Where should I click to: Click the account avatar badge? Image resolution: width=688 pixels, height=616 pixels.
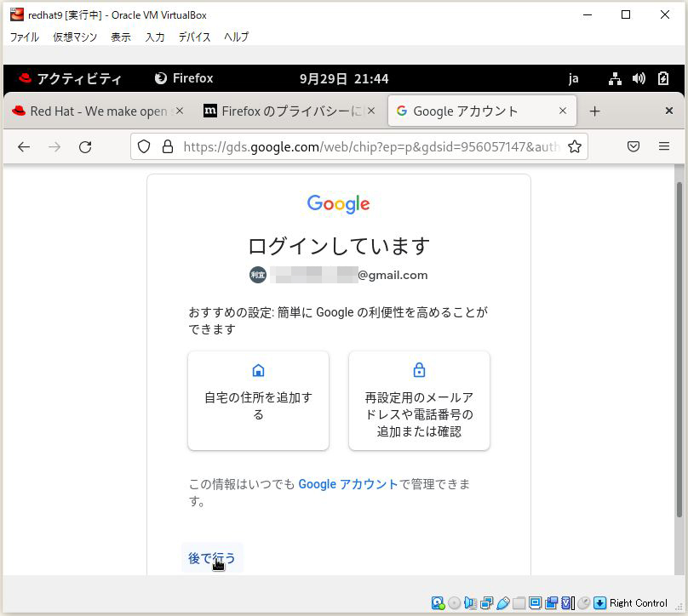click(x=257, y=275)
